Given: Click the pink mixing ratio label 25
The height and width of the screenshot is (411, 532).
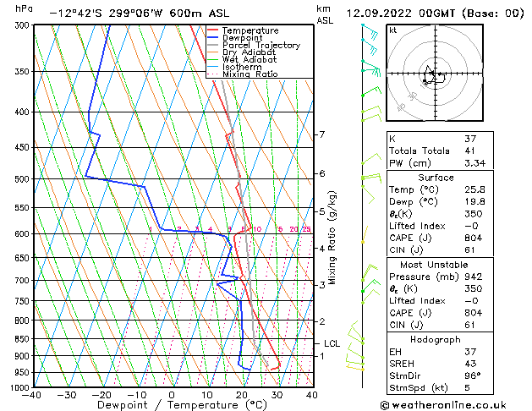Looking at the screenshot, I should tap(307, 229).
